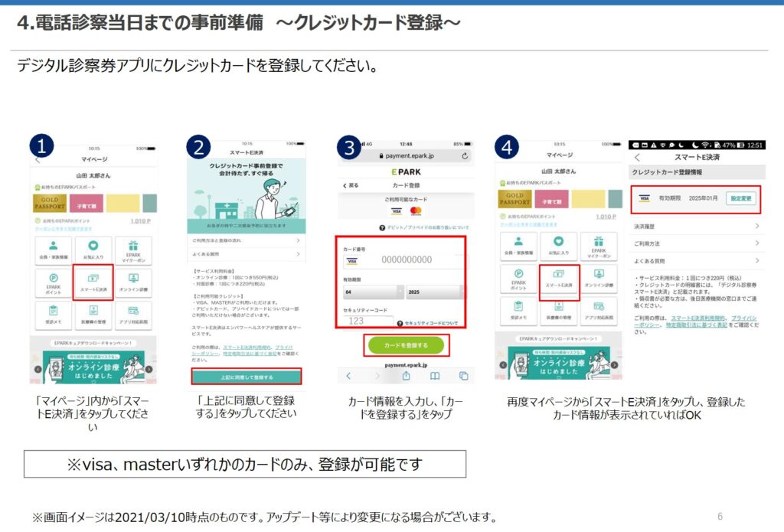Go back from スマートE決済 registered-card screen
The image size is (784, 532).
click(x=637, y=157)
